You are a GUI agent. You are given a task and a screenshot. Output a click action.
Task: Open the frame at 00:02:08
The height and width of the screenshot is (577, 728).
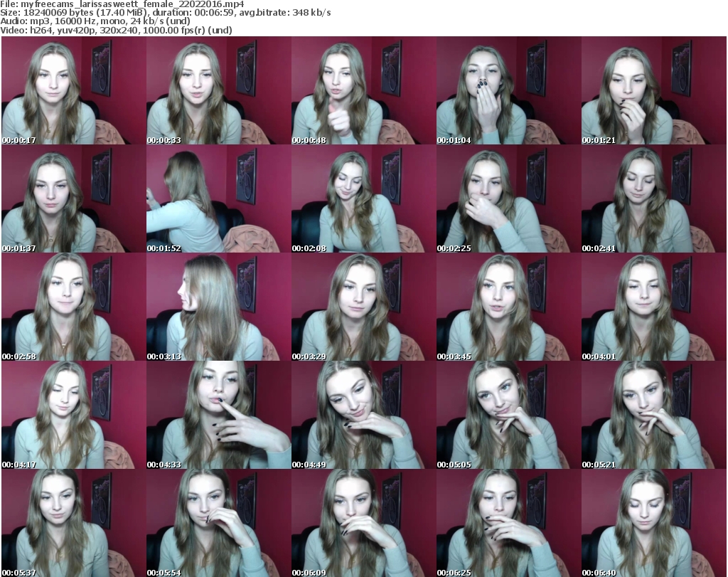[x=363, y=198]
